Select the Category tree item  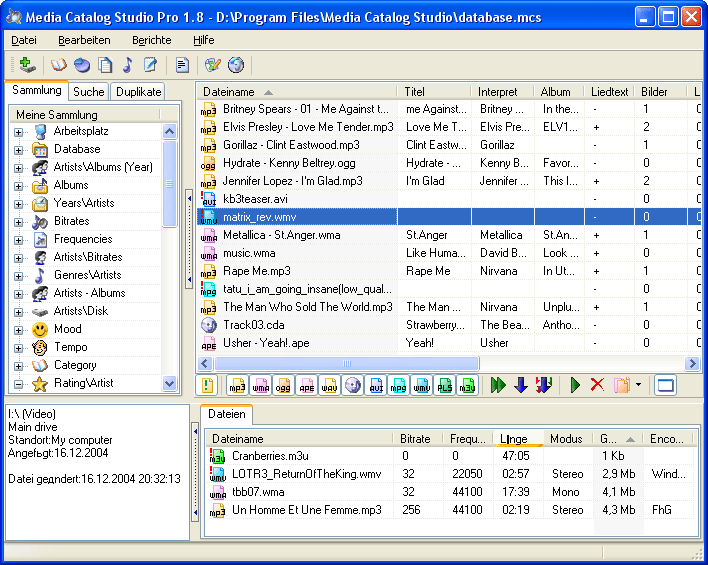[75, 365]
